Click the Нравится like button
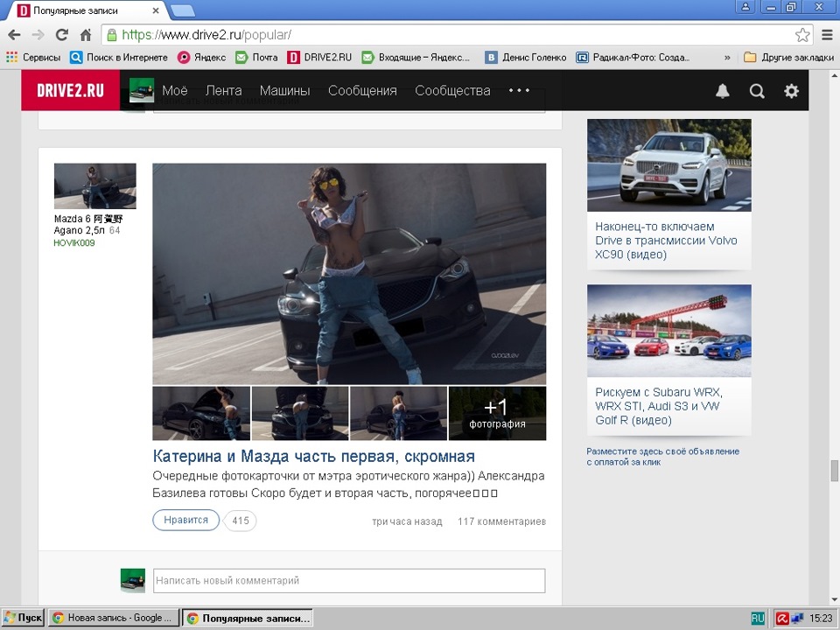 [185, 520]
